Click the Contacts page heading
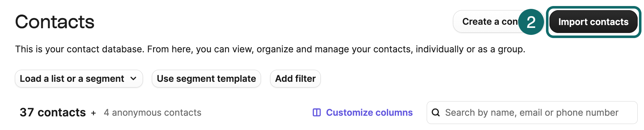The height and width of the screenshot is (130, 644). point(55,22)
